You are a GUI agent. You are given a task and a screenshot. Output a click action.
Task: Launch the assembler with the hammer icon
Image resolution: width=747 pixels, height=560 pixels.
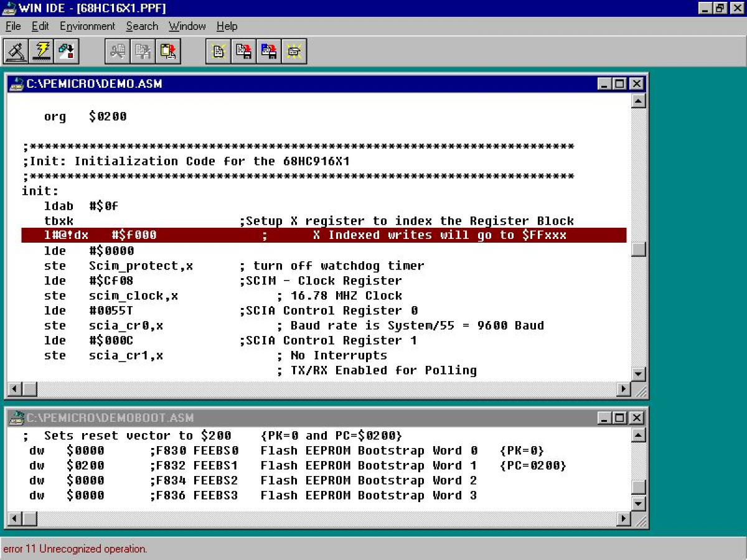tap(17, 51)
